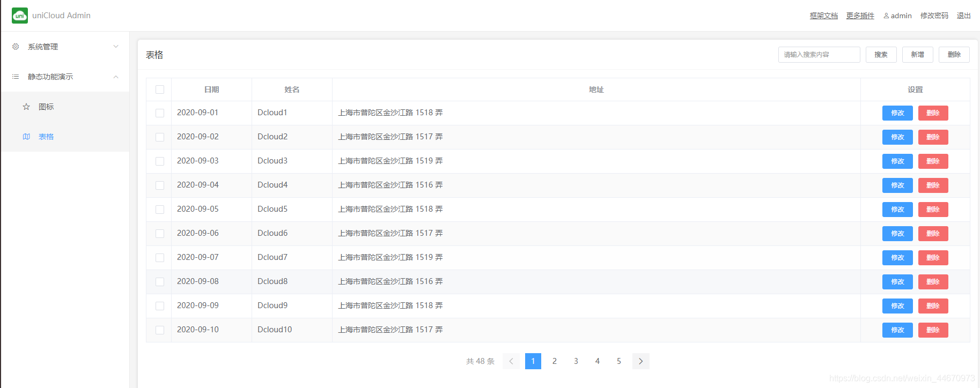This screenshot has width=980, height=388.
Task: Check the box for row 2020-09-04
Action: (160, 185)
